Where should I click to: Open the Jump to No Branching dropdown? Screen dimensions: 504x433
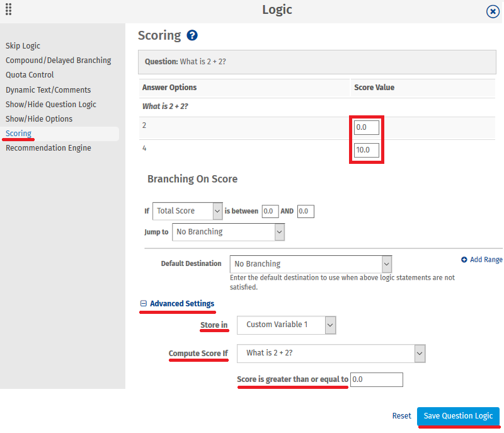point(228,232)
